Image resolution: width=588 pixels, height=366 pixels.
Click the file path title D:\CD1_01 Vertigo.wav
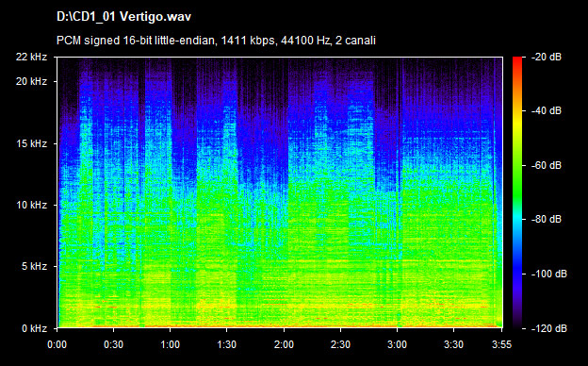[123, 17]
